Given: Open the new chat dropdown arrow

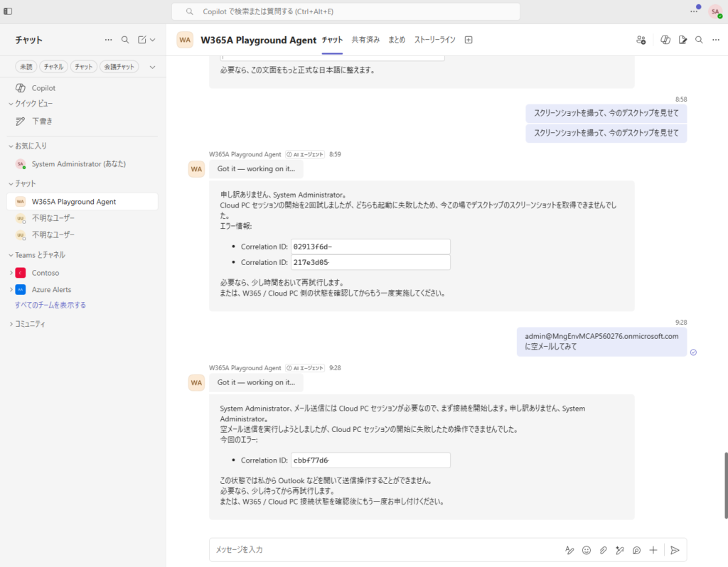Looking at the screenshot, I should 152,40.
